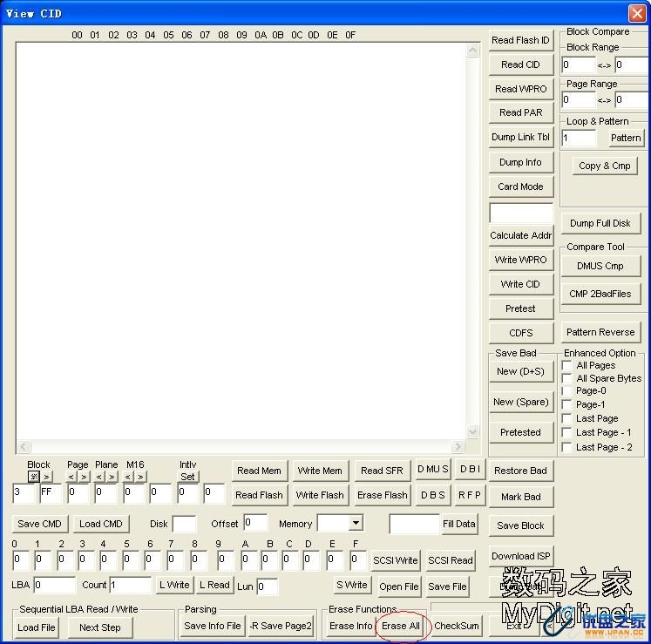Click the Open File button

pos(399,586)
